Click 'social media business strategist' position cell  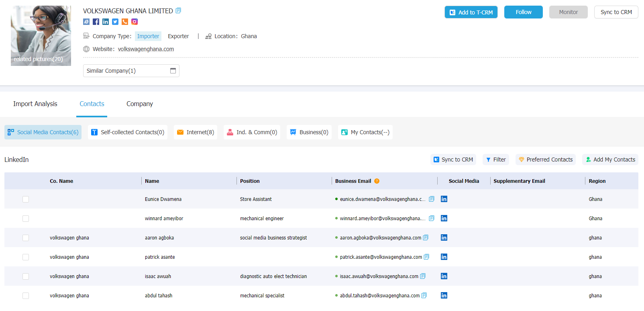pos(273,238)
